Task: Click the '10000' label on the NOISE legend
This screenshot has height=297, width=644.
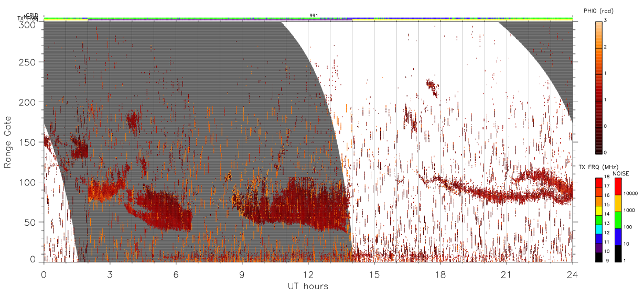Action: coord(630,194)
